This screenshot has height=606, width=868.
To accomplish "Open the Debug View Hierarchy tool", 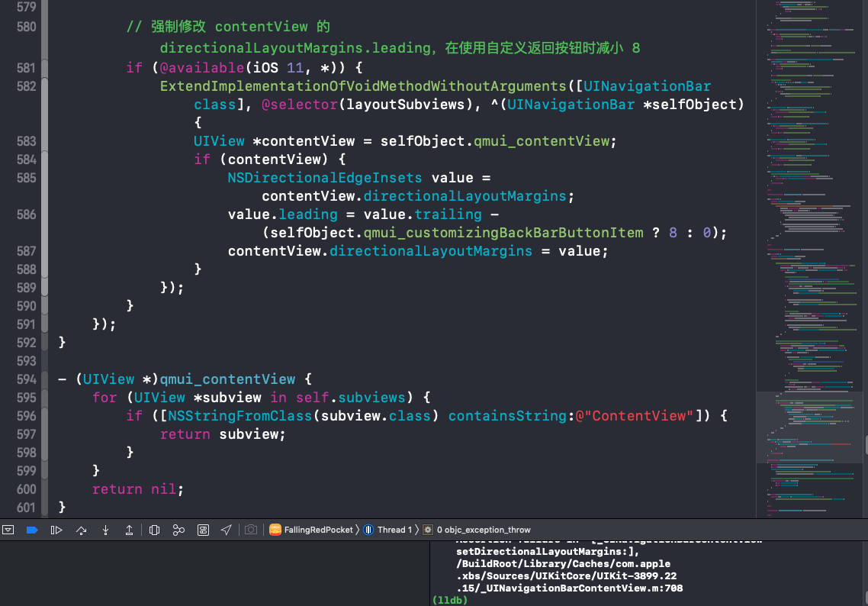I will coord(154,530).
